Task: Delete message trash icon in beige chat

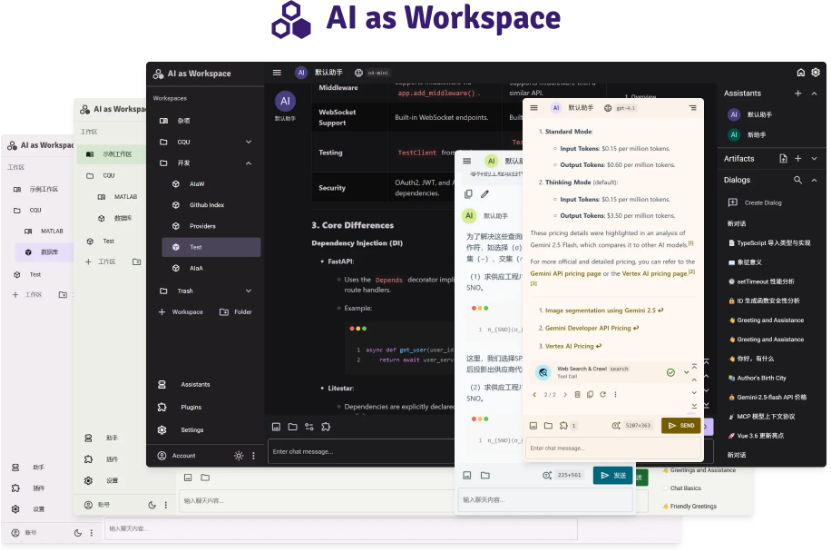Action: 578,395
